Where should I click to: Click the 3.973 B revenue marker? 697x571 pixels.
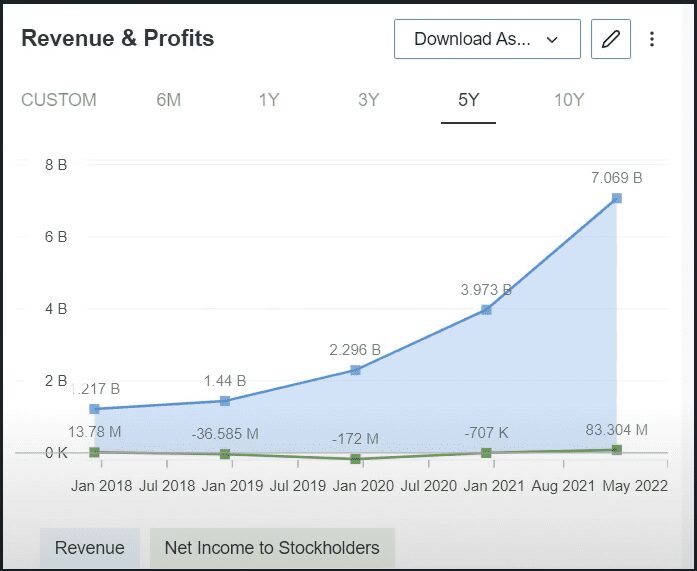click(486, 310)
